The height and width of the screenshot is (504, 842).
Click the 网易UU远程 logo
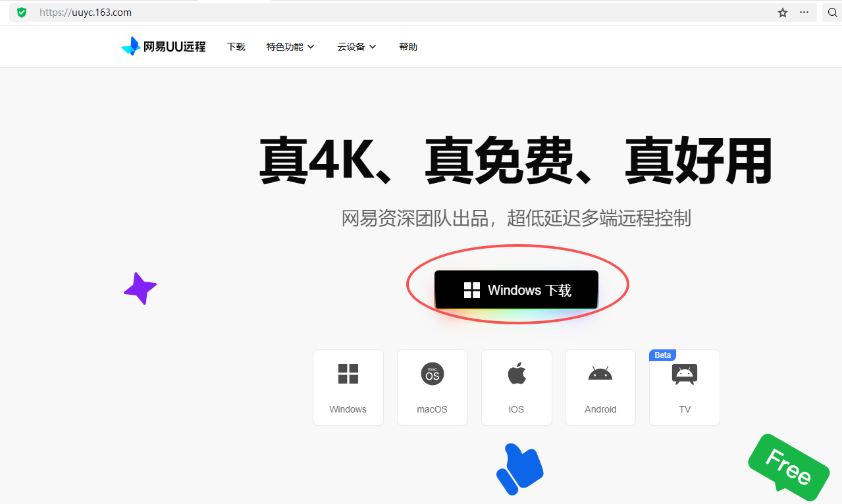tap(163, 47)
